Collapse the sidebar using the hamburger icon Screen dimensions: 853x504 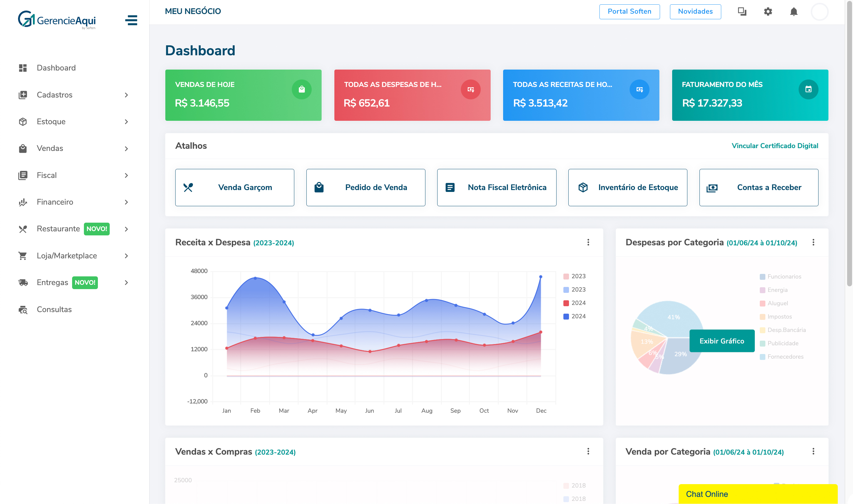(x=131, y=20)
